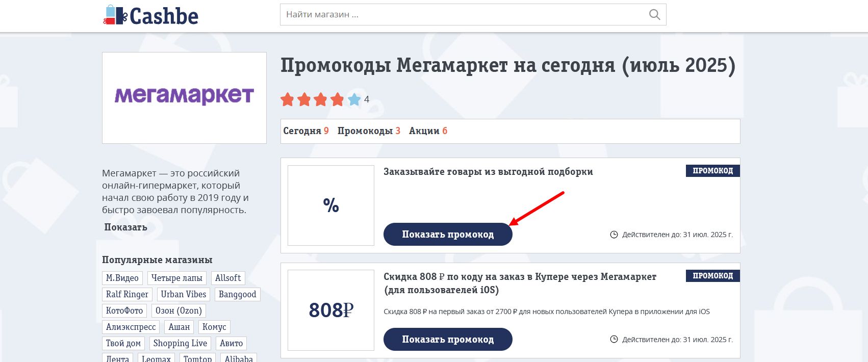This screenshot has height=362, width=868.
Task: Click the Популярные магазины heading
Action: tap(157, 260)
